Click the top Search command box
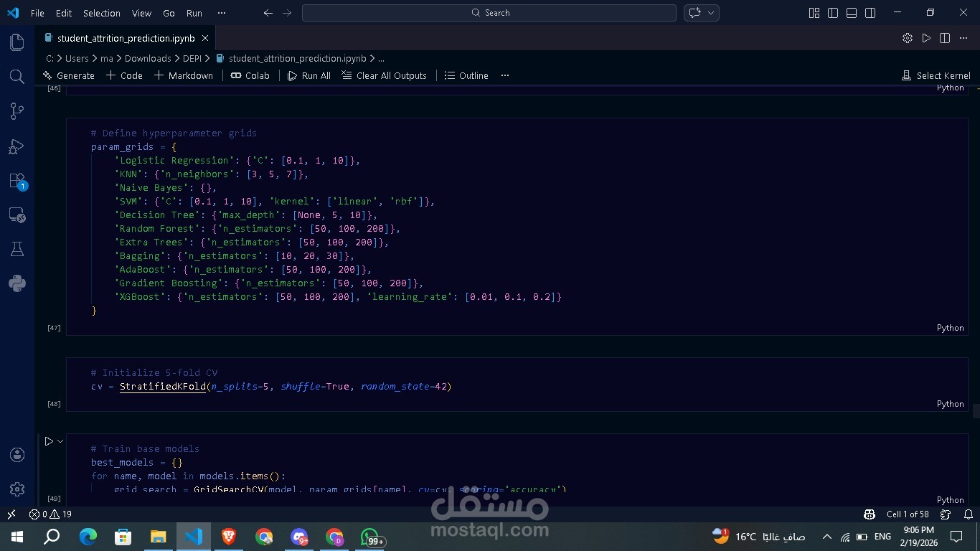Screen dimensions: 980x551 [x=489, y=13]
